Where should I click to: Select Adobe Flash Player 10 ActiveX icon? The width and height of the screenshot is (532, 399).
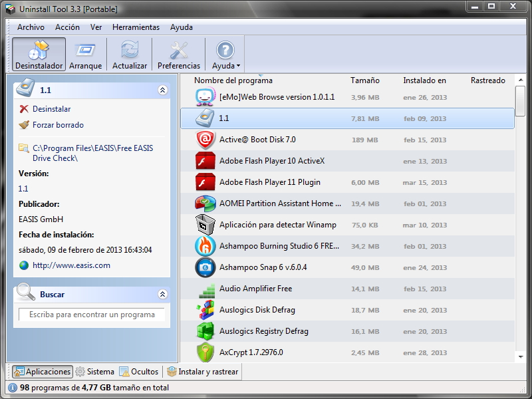(205, 161)
